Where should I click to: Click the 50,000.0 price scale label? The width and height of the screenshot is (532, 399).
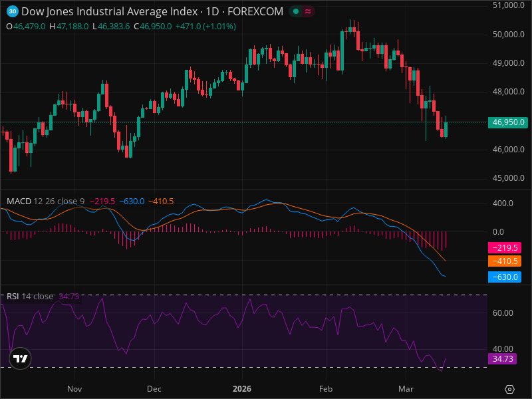coord(508,35)
